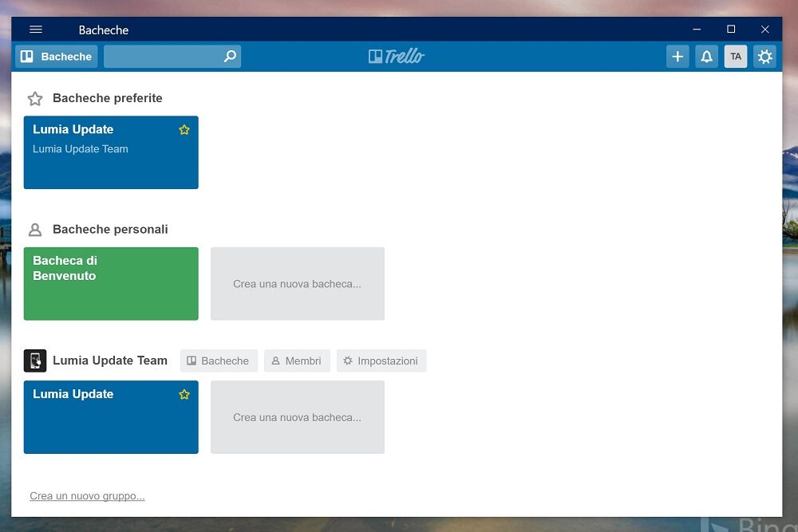This screenshot has height=532, width=798.
Task: Open team Impostazioni tab
Action: (x=381, y=361)
